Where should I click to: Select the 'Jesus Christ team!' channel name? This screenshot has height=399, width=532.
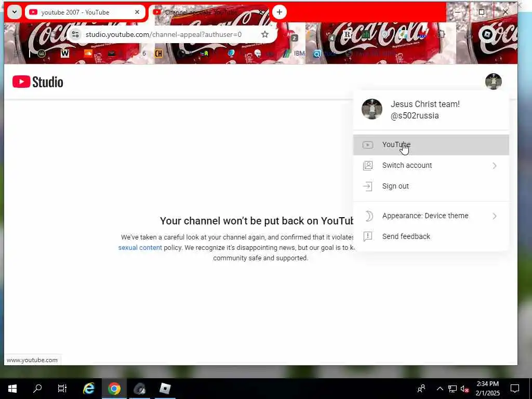tap(425, 104)
